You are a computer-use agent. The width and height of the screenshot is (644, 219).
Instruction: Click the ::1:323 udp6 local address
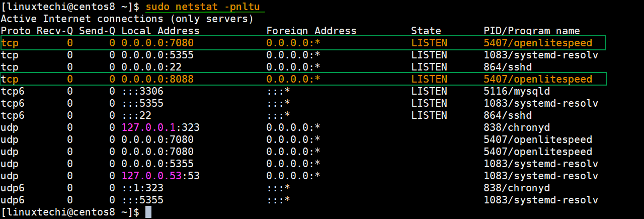click(142, 188)
